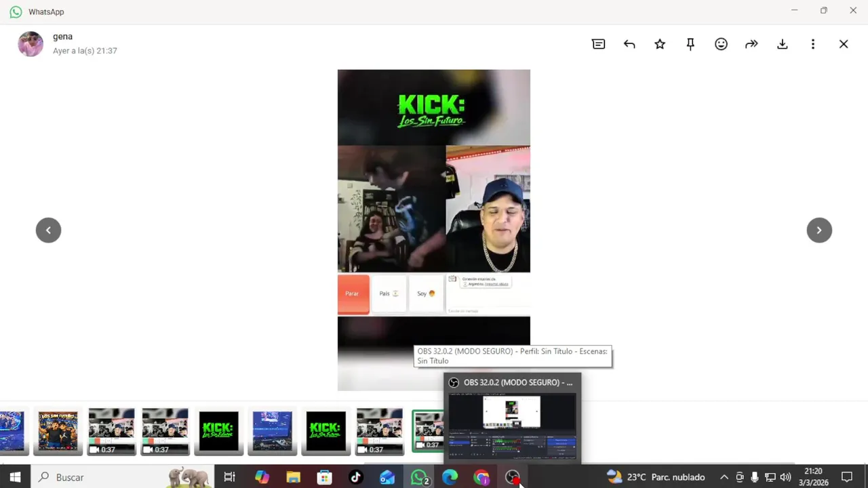Open the OBS 32.0.2 taskbar preview window
868x488 pixels.
click(513, 426)
